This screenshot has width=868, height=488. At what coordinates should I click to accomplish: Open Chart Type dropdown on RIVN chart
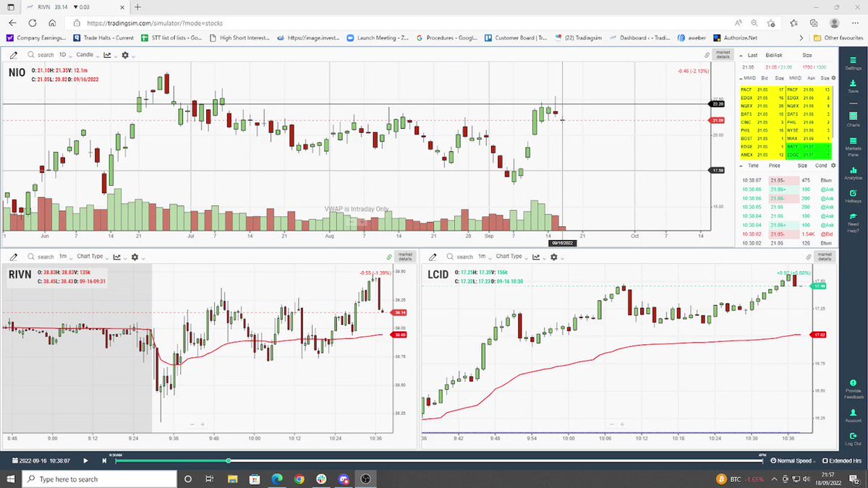(x=93, y=257)
